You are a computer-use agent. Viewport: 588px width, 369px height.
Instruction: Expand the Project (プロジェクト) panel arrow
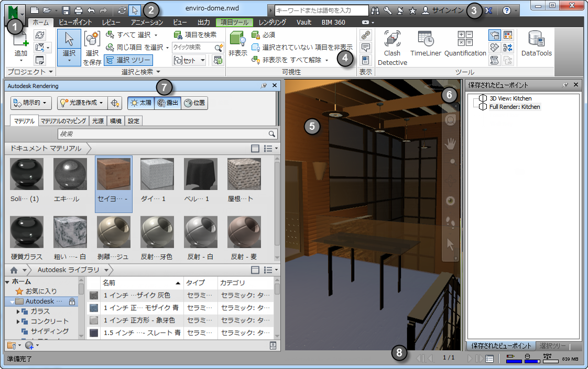point(51,72)
